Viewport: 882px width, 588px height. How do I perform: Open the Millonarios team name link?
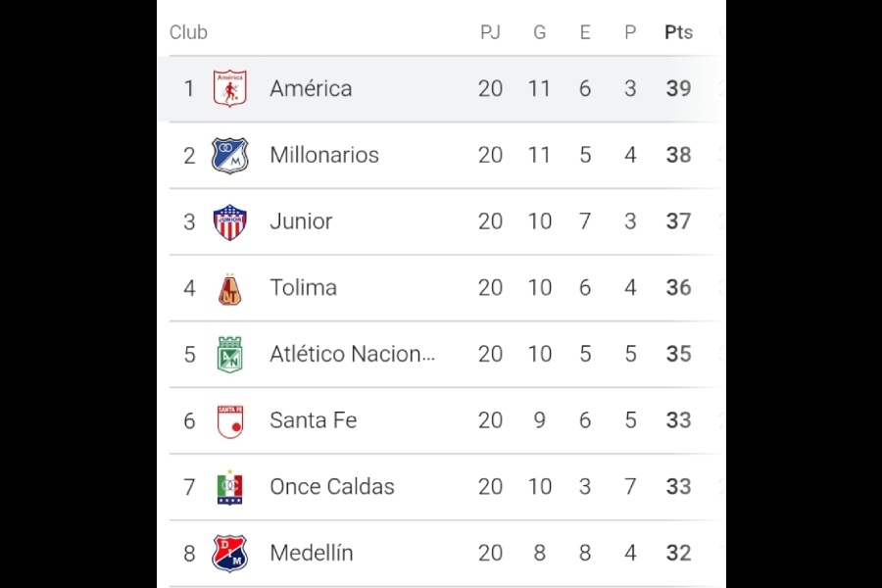click(x=324, y=155)
